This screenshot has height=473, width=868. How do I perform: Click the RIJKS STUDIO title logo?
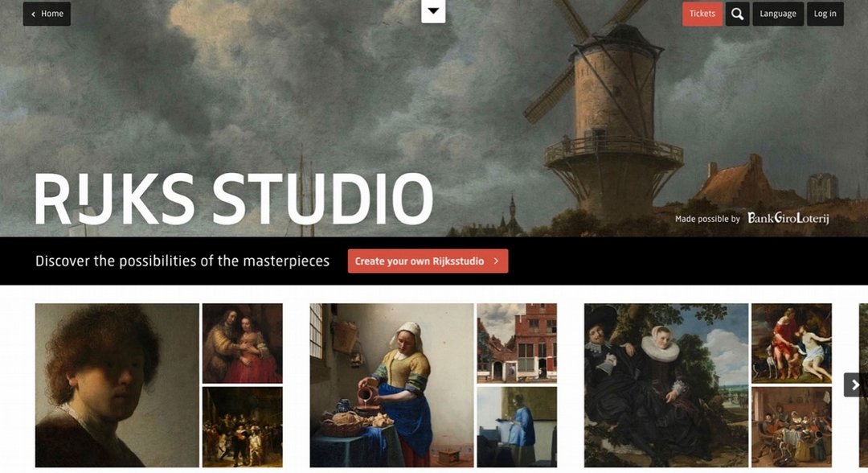[234, 198]
